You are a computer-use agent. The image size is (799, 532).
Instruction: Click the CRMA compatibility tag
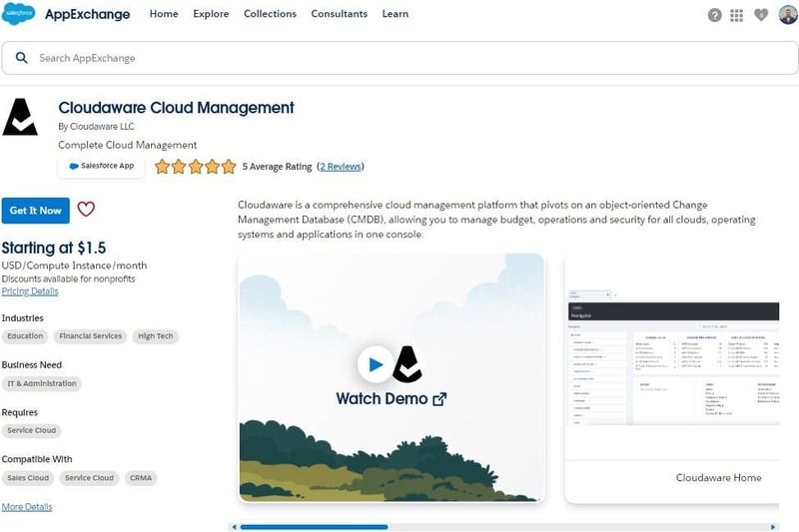pyautogui.click(x=141, y=477)
